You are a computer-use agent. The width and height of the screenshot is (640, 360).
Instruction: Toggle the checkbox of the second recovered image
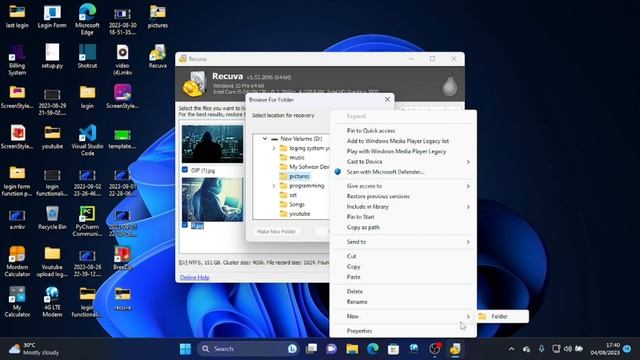click(x=185, y=225)
